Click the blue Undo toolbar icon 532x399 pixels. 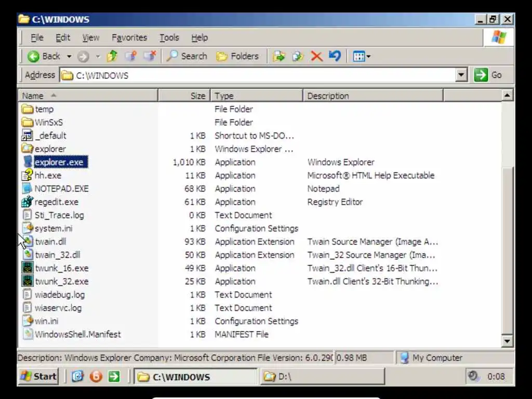[335, 56]
